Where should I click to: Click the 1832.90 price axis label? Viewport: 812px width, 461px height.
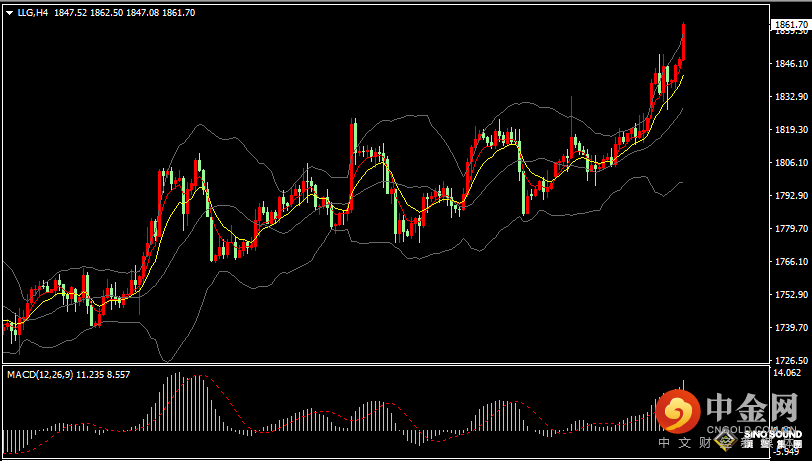pos(790,97)
